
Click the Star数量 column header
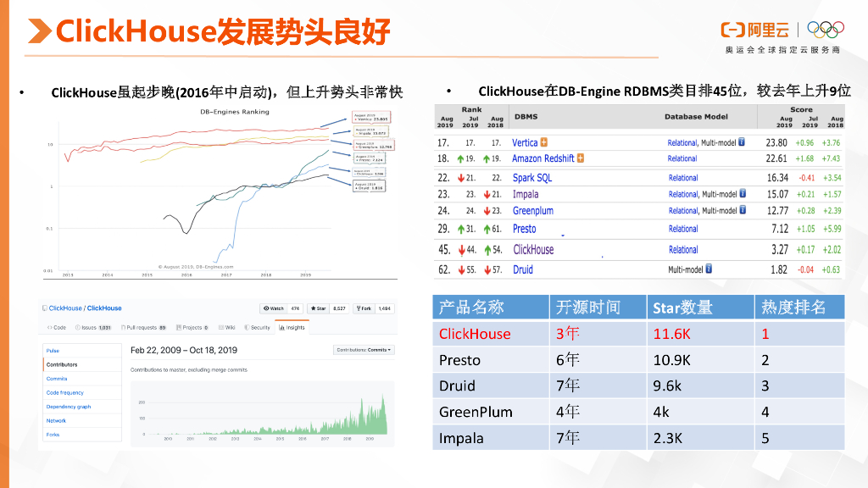pyautogui.click(x=701, y=307)
